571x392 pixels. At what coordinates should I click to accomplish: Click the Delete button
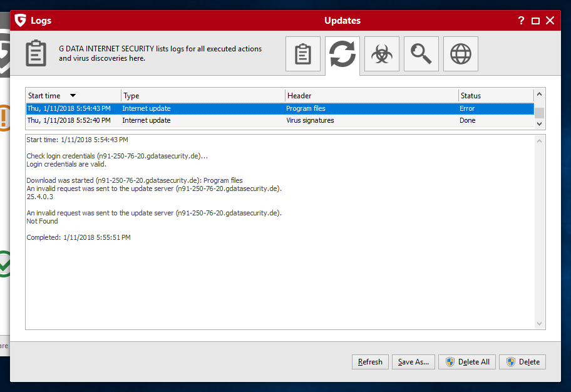pyautogui.click(x=522, y=362)
